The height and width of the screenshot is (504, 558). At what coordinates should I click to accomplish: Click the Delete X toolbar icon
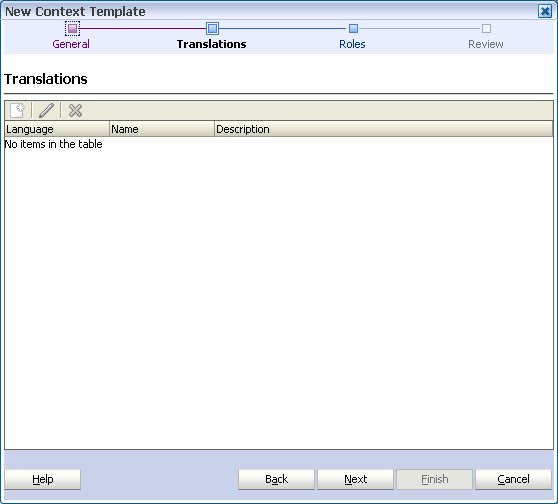point(75,110)
